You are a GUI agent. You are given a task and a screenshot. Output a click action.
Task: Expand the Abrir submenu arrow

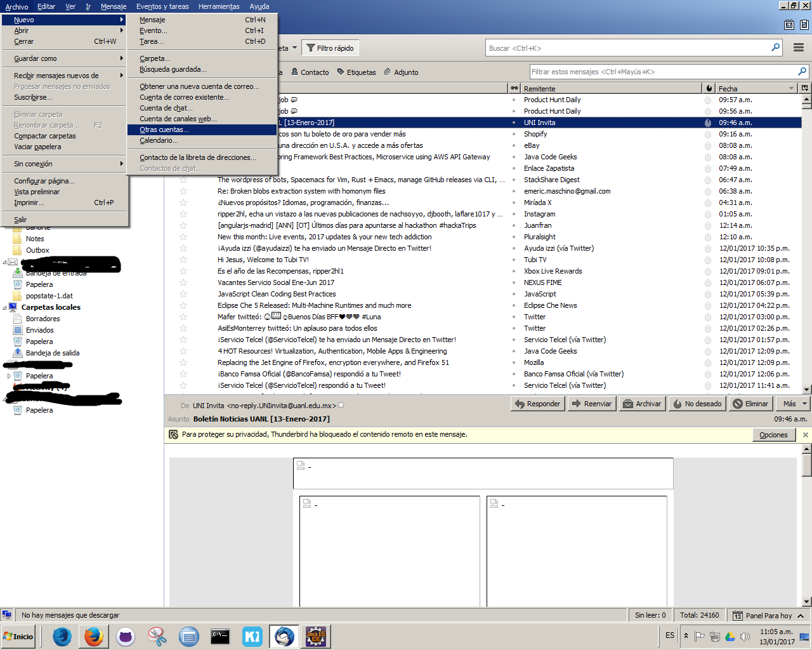(x=121, y=30)
